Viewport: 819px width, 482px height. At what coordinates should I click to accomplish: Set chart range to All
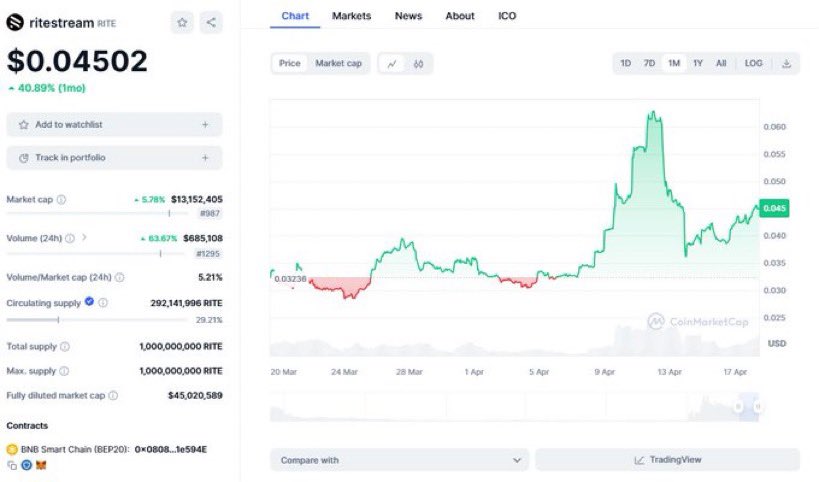pyautogui.click(x=721, y=63)
